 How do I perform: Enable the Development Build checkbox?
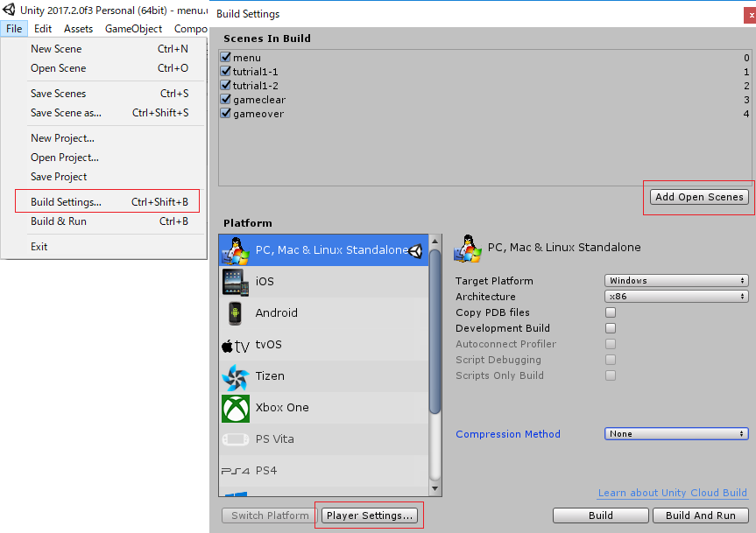pyautogui.click(x=611, y=328)
